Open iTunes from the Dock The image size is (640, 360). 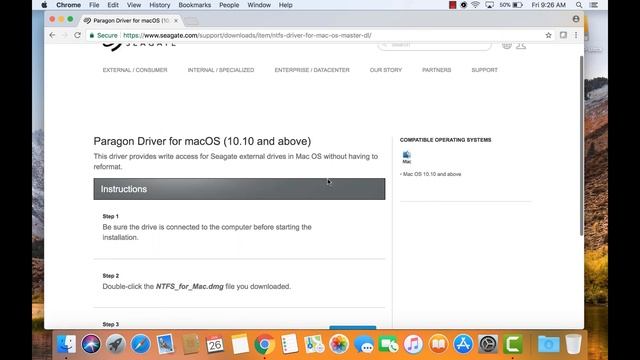pyautogui.click(x=413, y=344)
